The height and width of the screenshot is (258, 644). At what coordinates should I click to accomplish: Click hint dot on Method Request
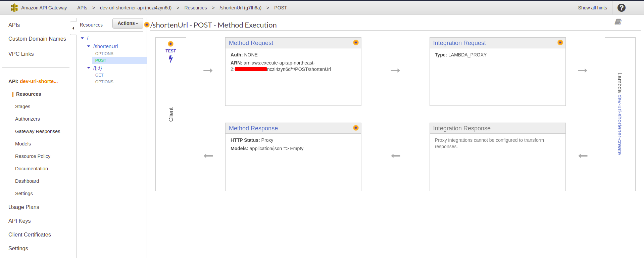pyautogui.click(x=356, y=42)
